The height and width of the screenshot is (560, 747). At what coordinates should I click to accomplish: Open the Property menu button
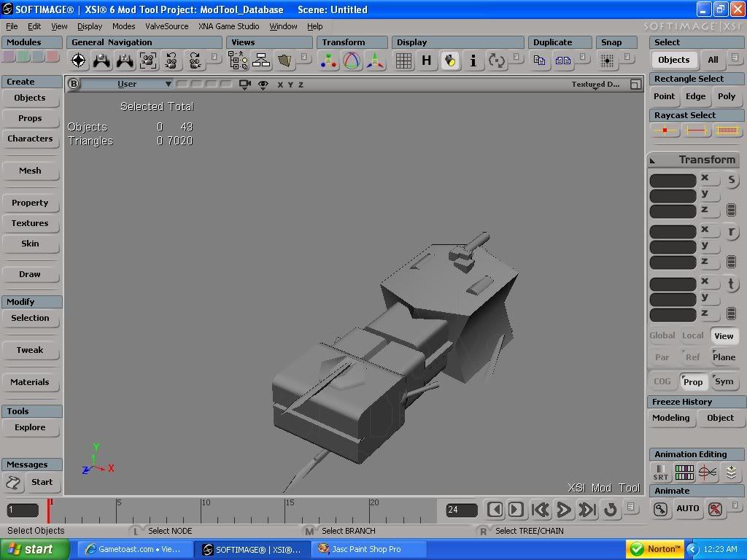tap(30, 203)
